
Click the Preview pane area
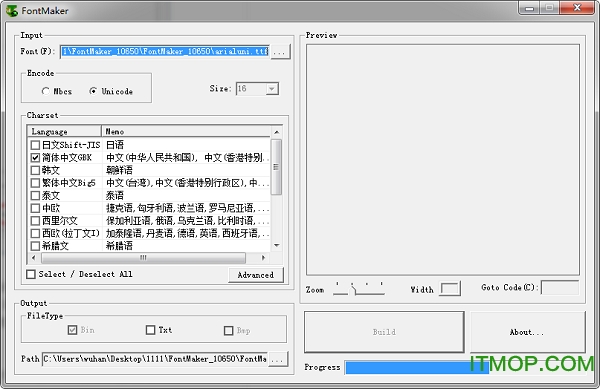pyautogui.click(x=443, y=160)
